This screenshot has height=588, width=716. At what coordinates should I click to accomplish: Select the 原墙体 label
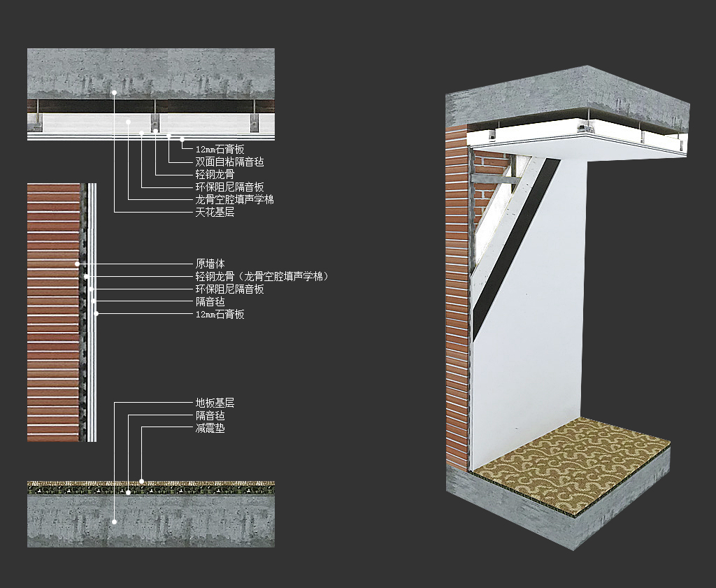pyautogui.click(x=210, y=264)
